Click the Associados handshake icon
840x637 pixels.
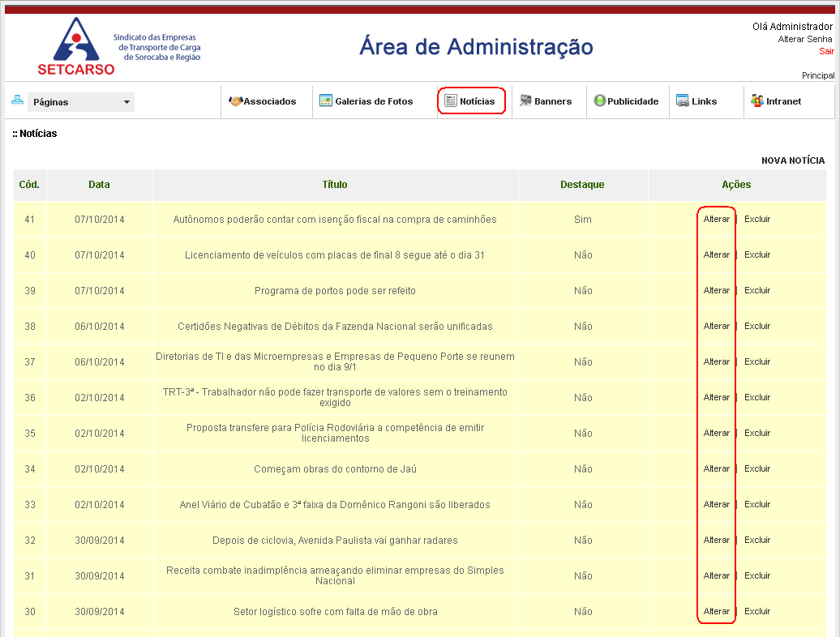(x=236, y=100)
